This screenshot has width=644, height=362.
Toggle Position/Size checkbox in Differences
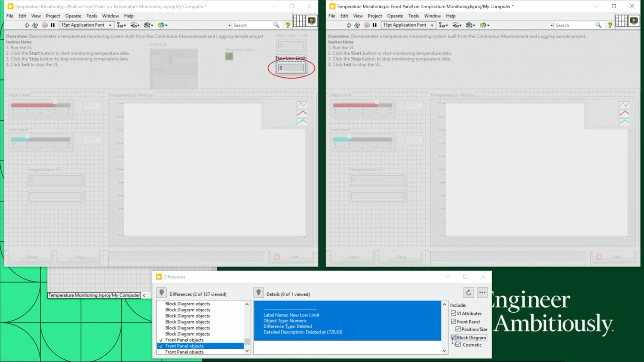click(458, 329)
